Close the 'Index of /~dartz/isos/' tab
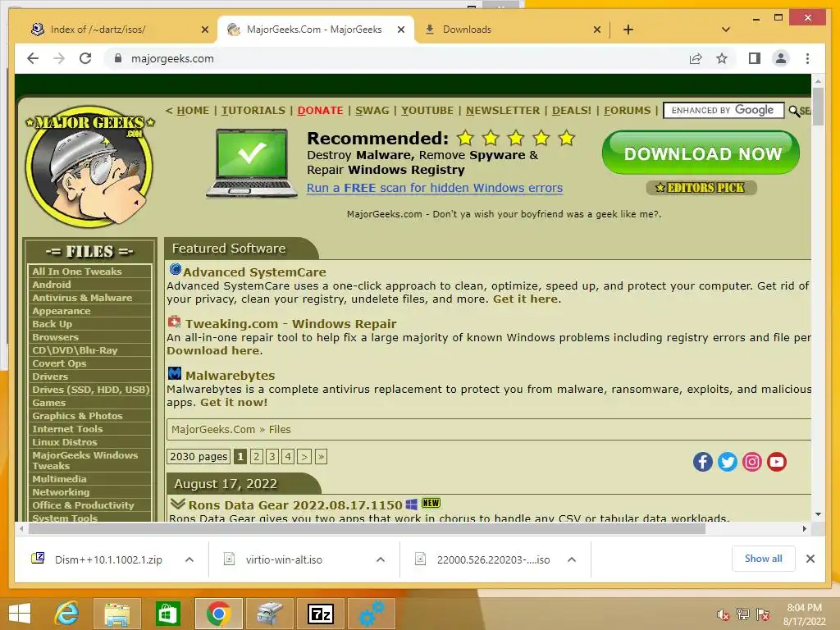This screenshot has height=630, width=840. [204, 30]
